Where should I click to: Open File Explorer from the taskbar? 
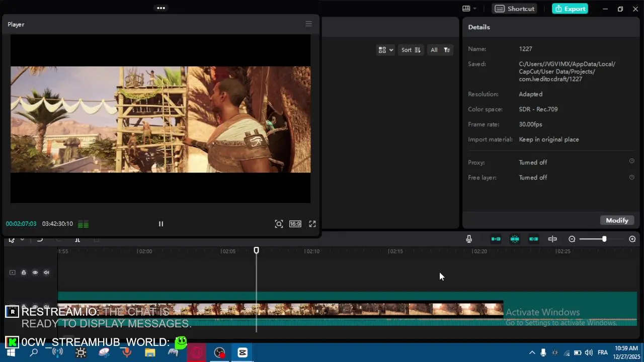pyautogui.click(x=150, y=352)
